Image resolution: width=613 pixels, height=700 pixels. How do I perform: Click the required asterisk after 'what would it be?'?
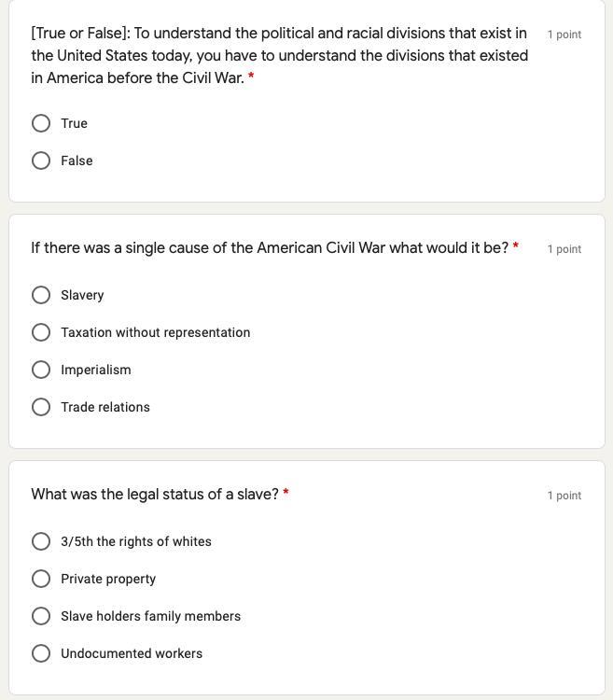pos(516,246)
